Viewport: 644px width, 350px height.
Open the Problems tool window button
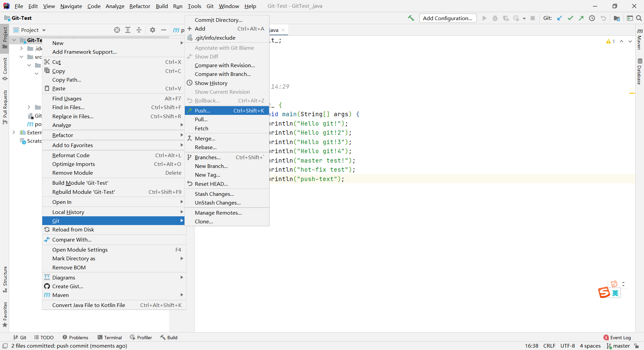point(75,338)
